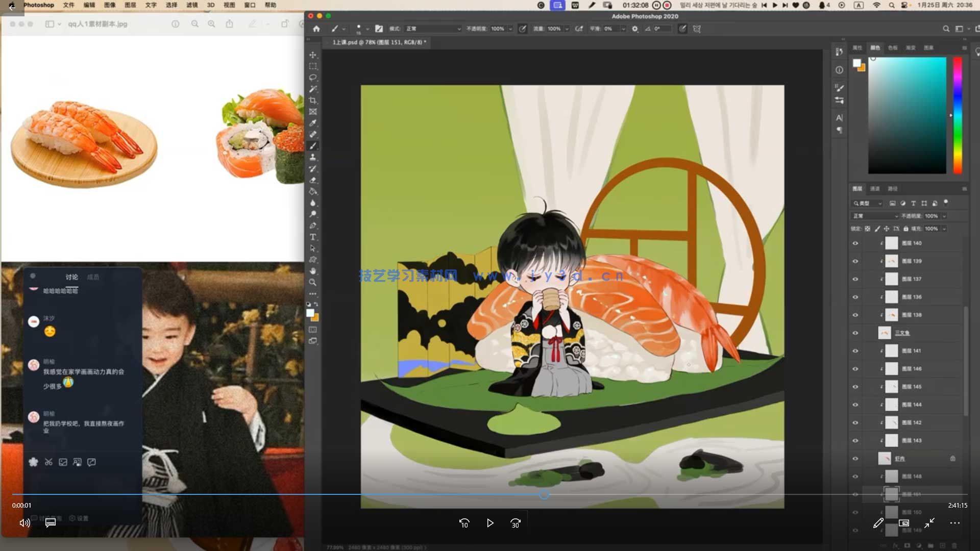The image size is (980, 551).
Task: Select the Crop tool
Action: tap(313, 101)
